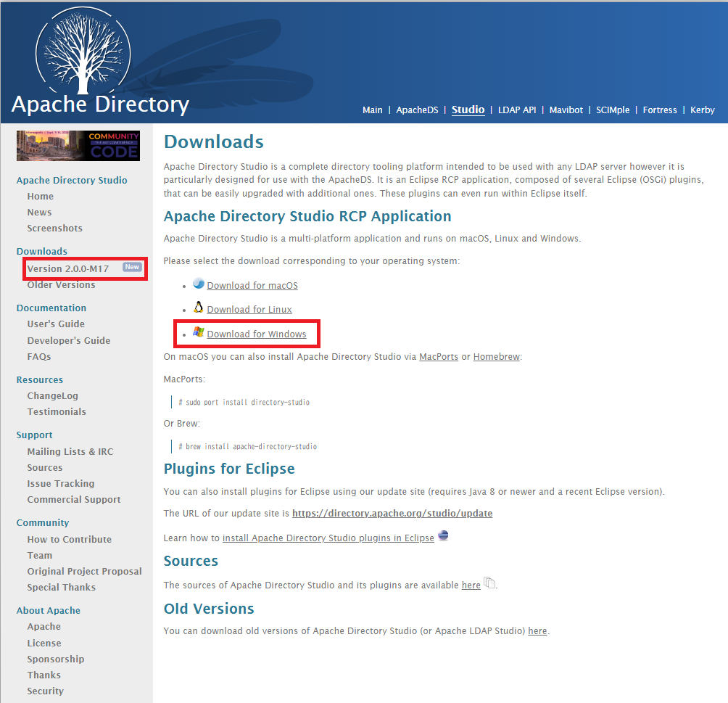Open install Apache Directory Studio plugins in Eclipse
Image resolution: width=728 pixels, height=703 pixels.
[328, 538]
